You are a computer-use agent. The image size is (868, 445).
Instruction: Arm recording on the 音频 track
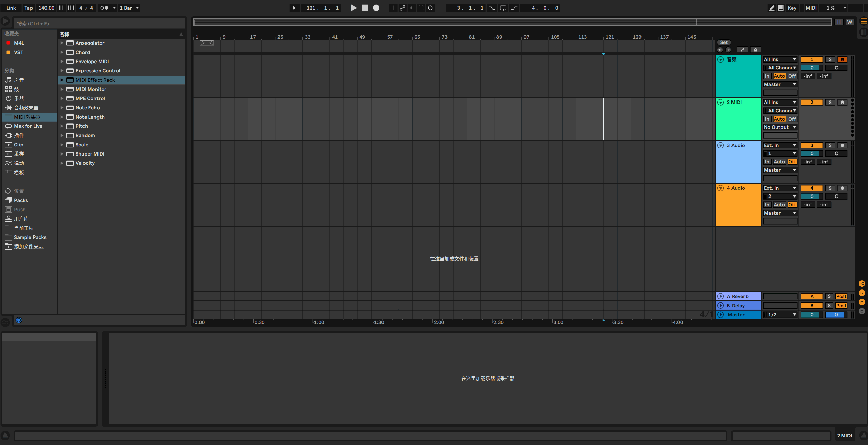point(842,59)
